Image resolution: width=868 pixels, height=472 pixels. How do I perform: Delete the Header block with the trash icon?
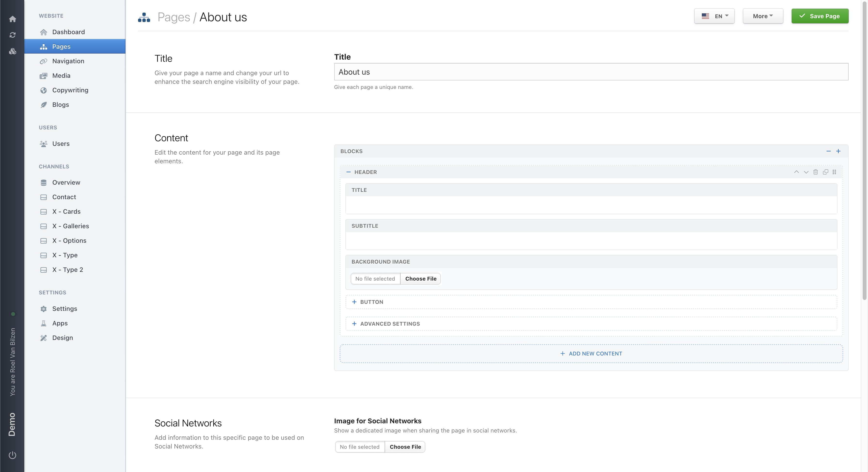coord(815,172)
